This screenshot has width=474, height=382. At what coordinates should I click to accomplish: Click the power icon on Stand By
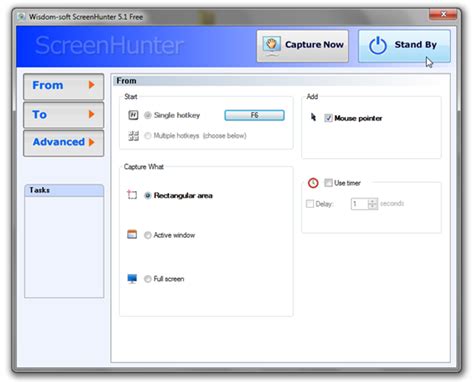(378, 46)
